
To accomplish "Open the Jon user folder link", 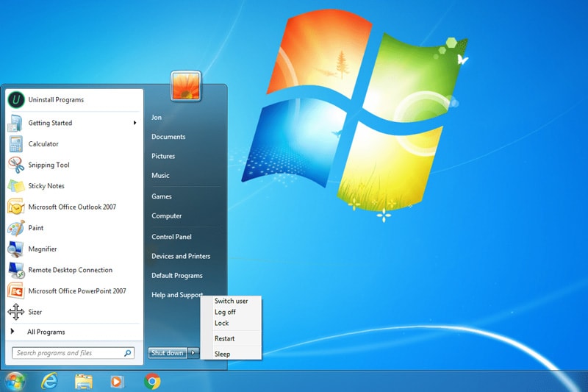I will coord(157,118).
